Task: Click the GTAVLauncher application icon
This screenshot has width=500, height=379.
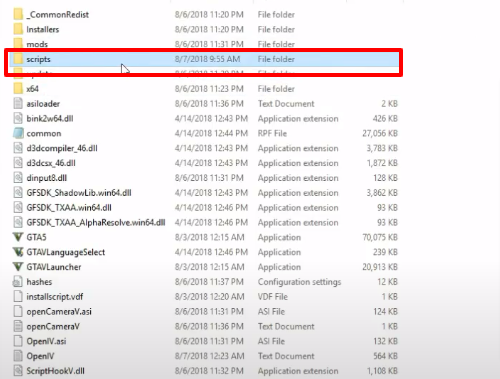Action: pyautogui.click(x=18, y=267)
